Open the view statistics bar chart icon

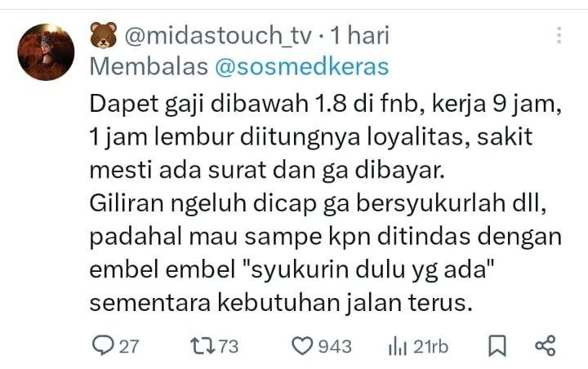[398, 346]
